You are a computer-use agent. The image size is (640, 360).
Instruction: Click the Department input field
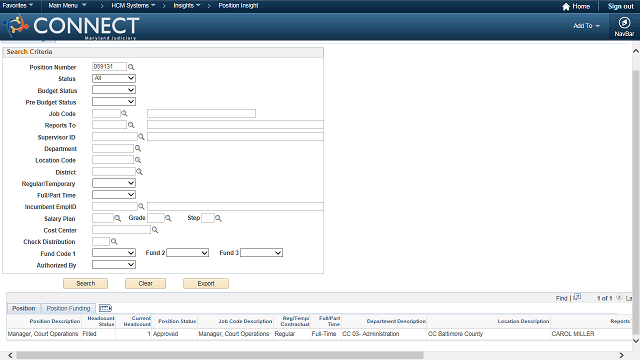(113, 148)
